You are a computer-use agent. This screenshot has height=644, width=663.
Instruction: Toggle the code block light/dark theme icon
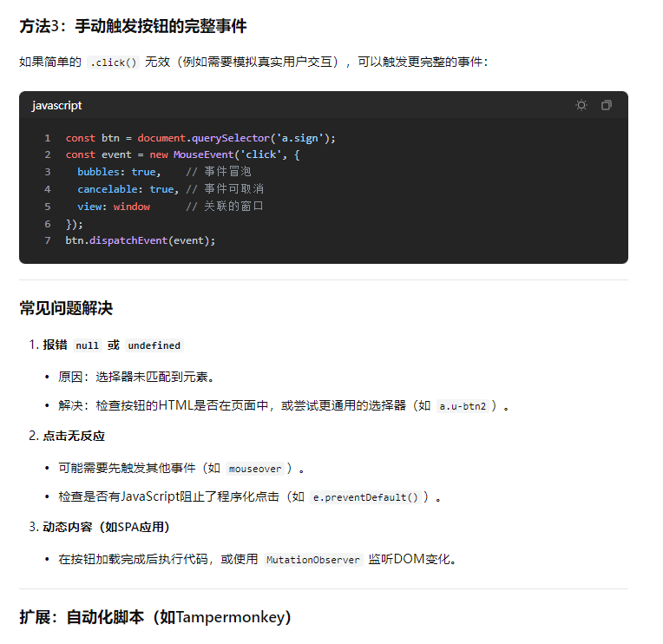coord(581,105)
